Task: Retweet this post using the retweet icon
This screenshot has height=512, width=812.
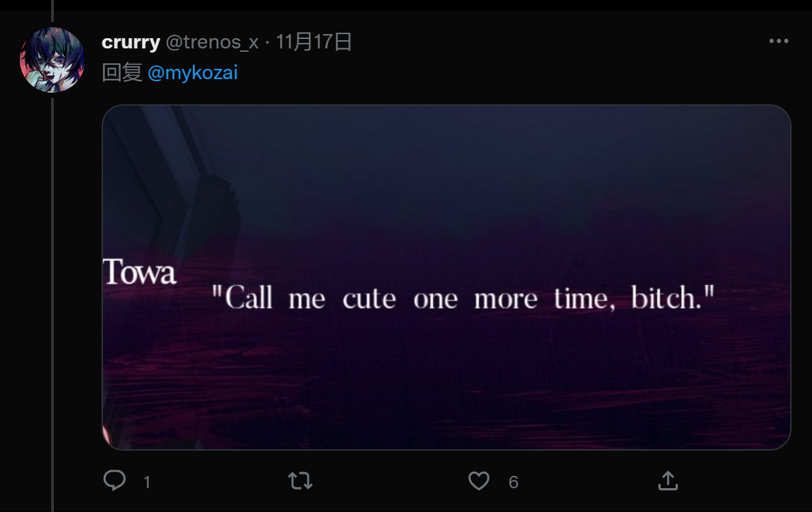Action: (301, 481)
